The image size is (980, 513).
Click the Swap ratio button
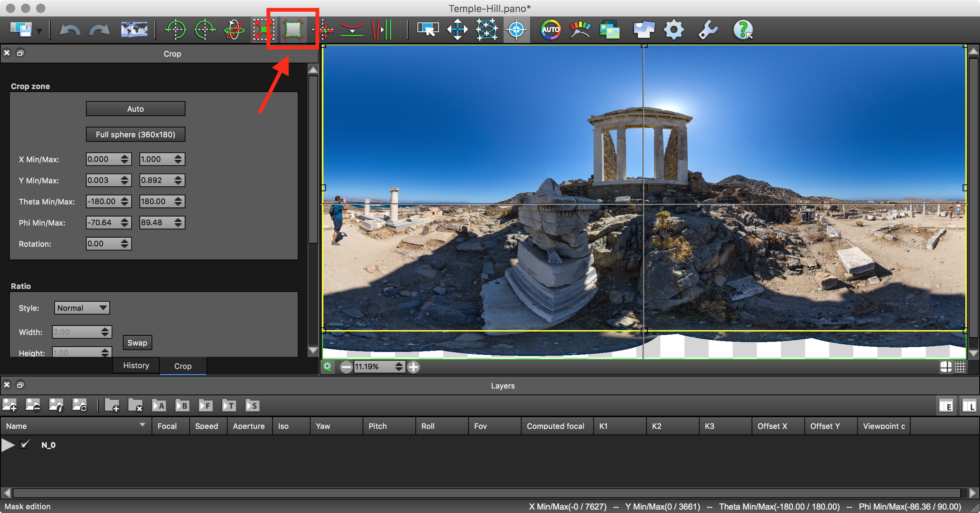[x=137, y=342]
